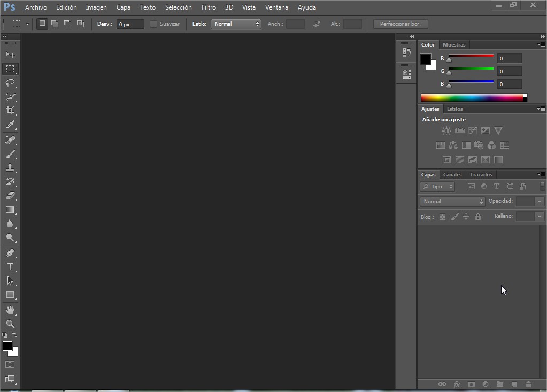Select the Horizontal Type tool
547x392 pixels.
pyautogui.click(x=10, y=266)
